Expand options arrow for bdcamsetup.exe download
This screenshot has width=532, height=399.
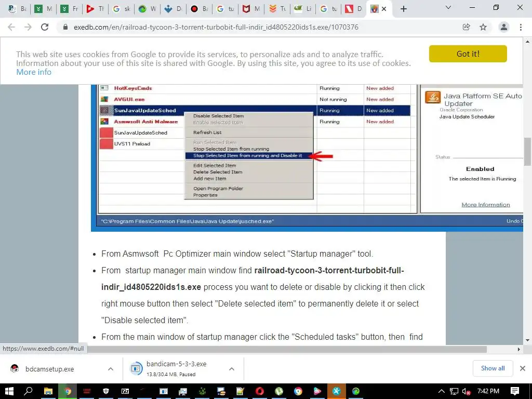click(x=111, y=369)
